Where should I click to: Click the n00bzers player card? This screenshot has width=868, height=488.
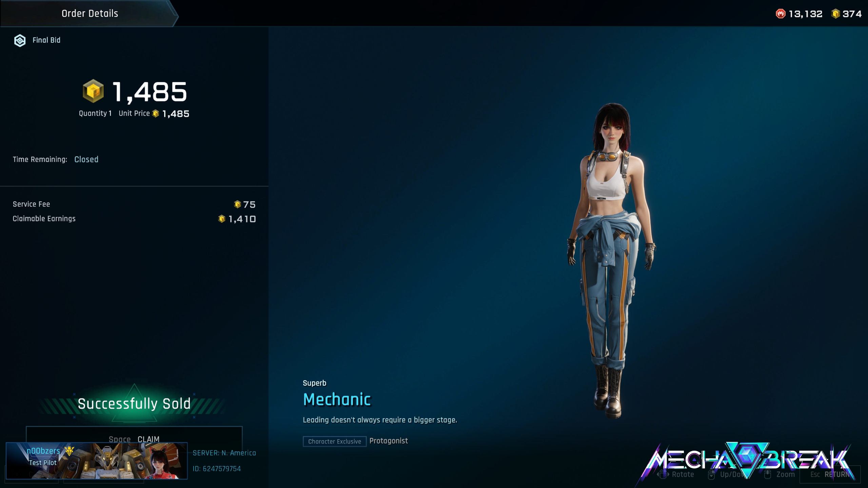click(97, 461)
